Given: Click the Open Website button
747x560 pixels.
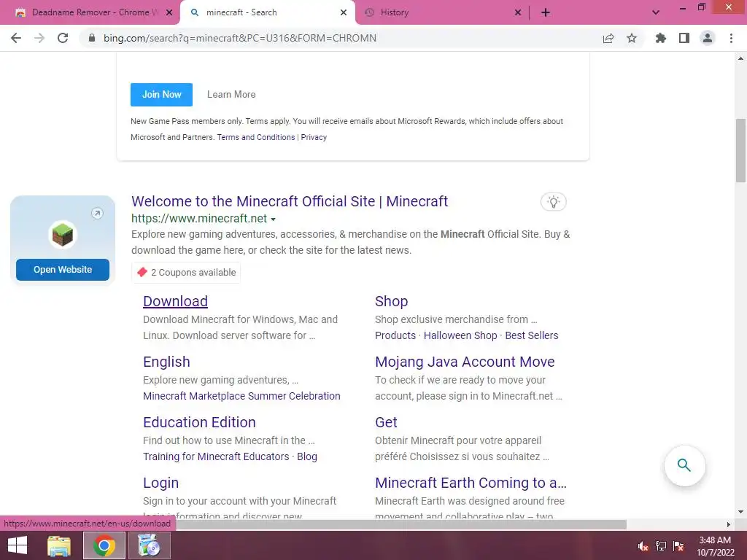Looking at the screenshot, I should (63, 270).
